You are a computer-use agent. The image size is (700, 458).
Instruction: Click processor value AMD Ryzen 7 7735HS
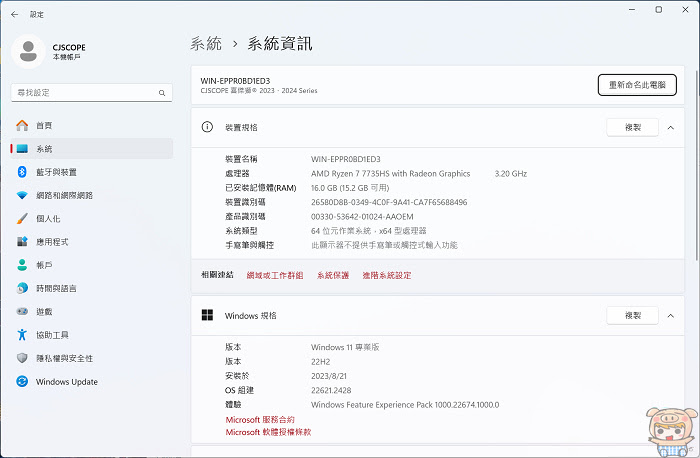coord(390,174)
